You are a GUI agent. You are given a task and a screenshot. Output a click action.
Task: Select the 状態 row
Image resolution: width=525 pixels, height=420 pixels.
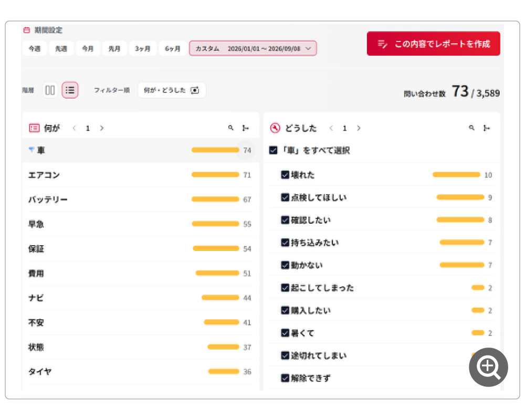coord(141,347)
